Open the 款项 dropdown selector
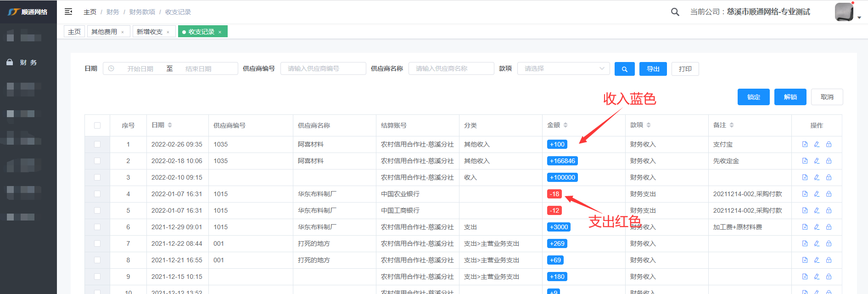The width and height of the screenshot is (868, 294). [x=563, y=68]
